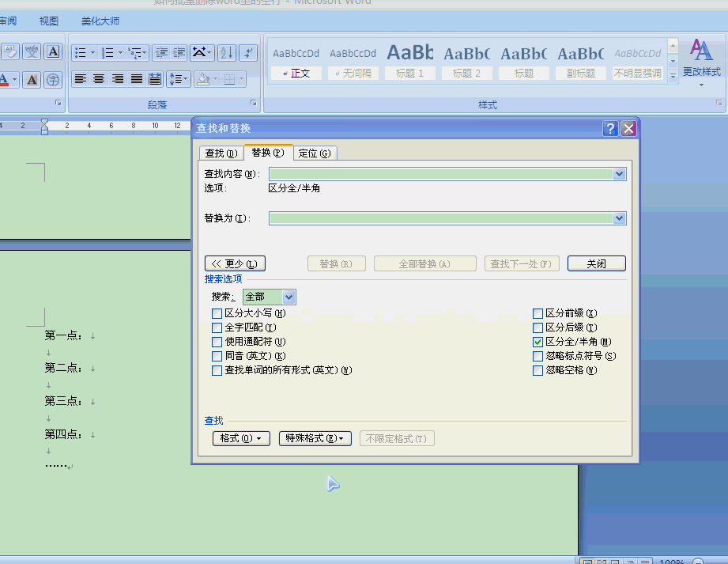
Task: Toggle Character Shading on selected text
Action: 32,79
